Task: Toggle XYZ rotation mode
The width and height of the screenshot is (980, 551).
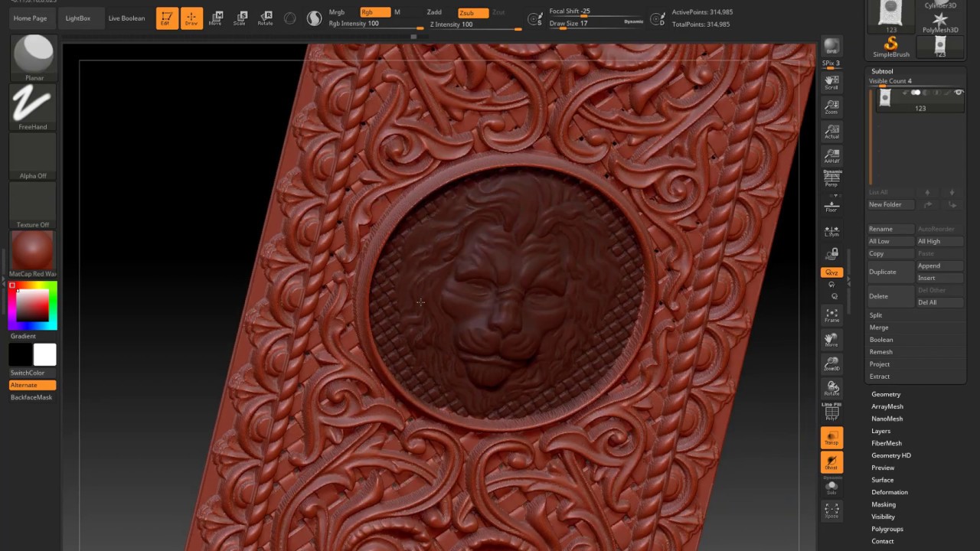Action: pyautogui.click(x=831, y=272)
